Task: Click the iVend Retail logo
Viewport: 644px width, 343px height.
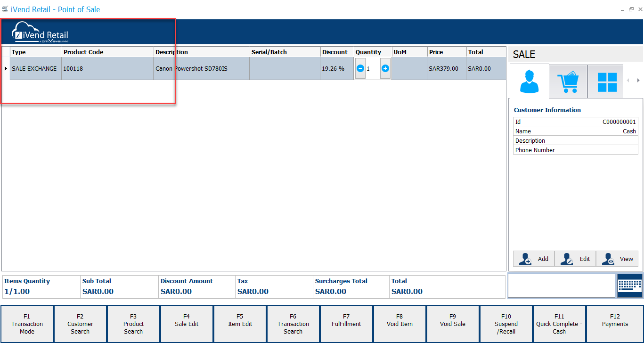Action: pyautogui.click(x=40, y=32)
